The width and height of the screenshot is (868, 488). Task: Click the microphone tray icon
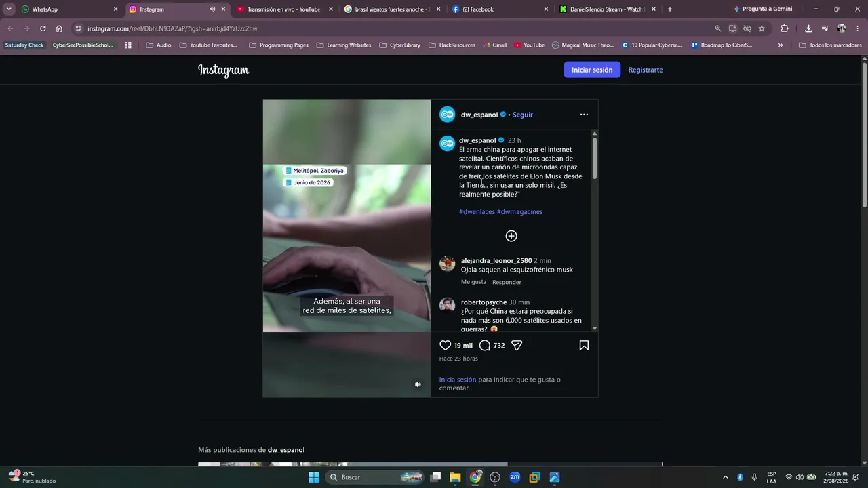(x=754, y=477)
